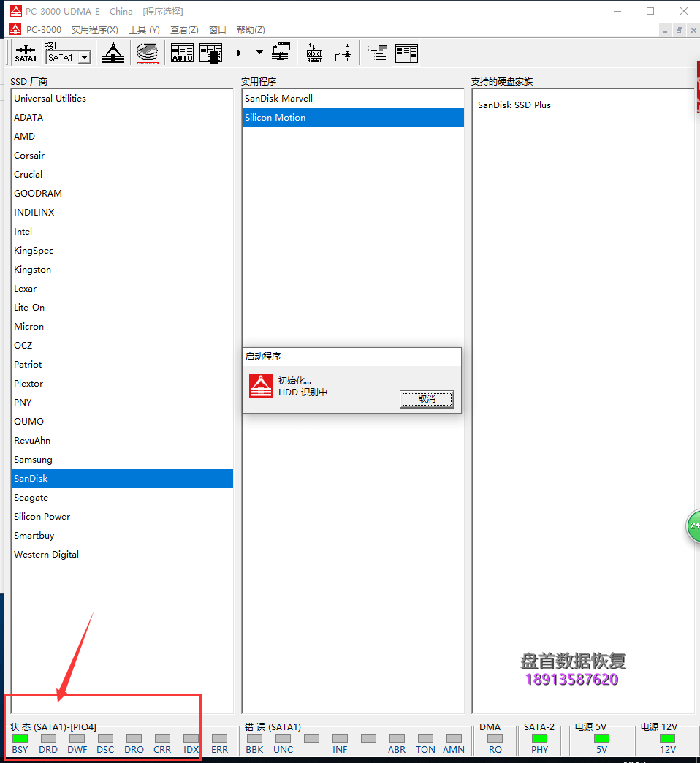Click the SATA1 port icon in the toolbar

pos(26,53)
